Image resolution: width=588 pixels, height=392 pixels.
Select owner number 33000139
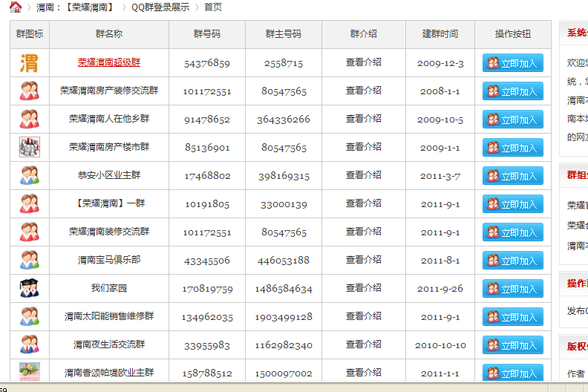[284, 204]
